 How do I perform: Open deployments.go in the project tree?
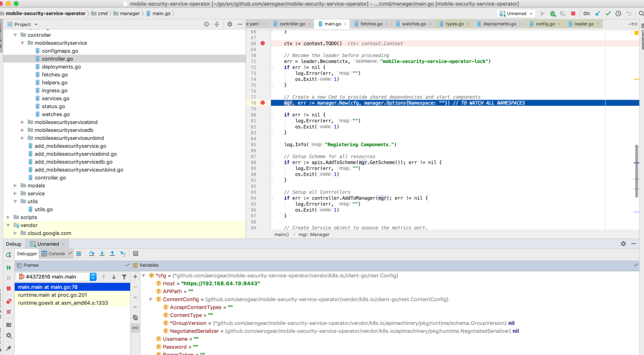(61, 67)
